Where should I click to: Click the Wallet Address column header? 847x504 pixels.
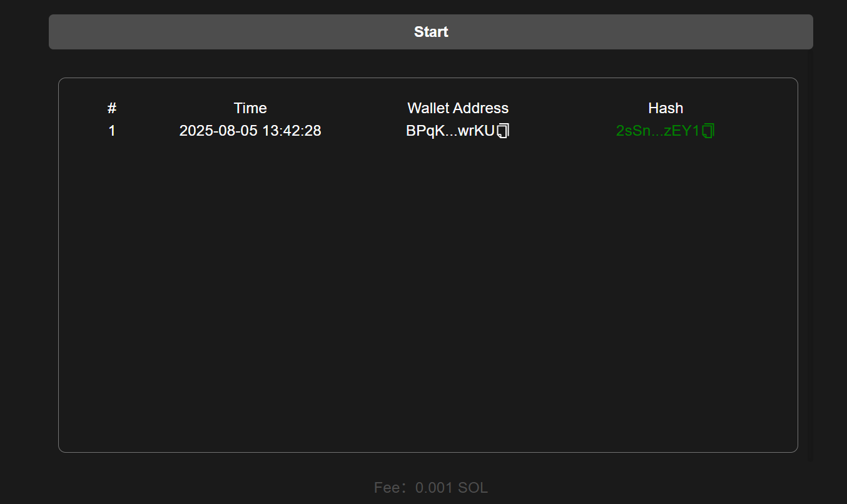coord(458,108)
